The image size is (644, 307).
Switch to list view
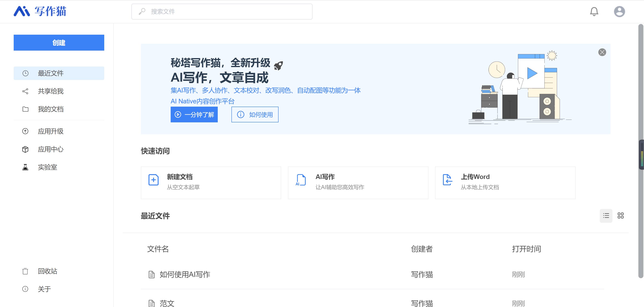click(x=606, y=216)
